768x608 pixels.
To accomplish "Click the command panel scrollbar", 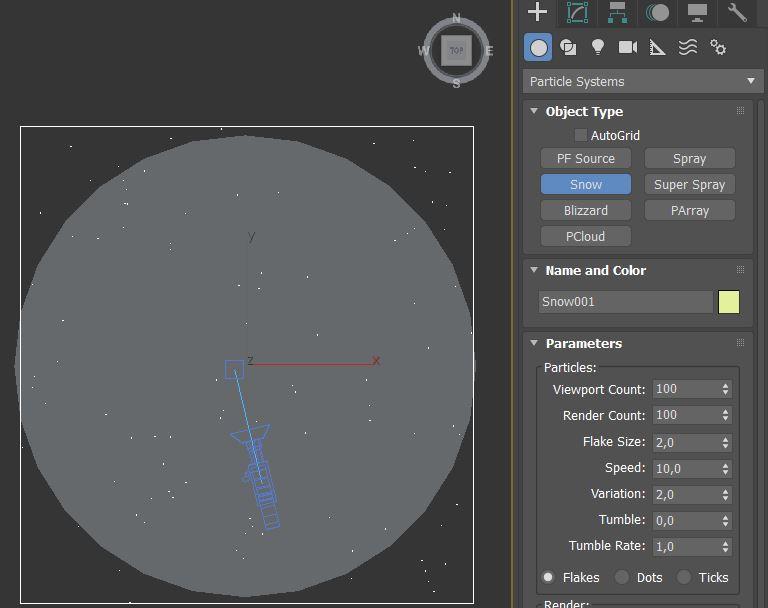I will pos(761,353).
